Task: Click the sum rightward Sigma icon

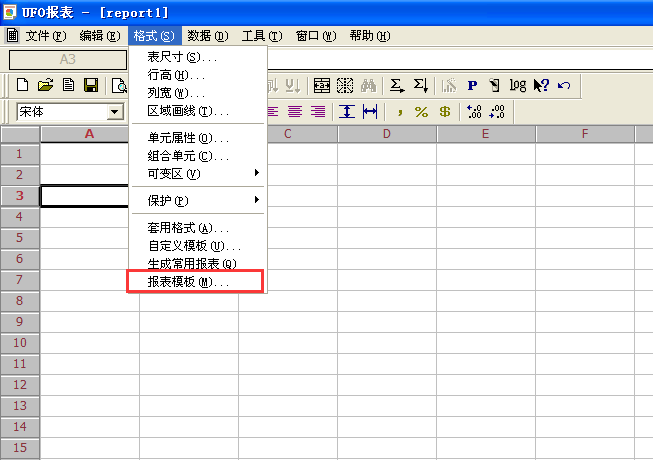Action: pyautogui.click(x=396, y=85)
